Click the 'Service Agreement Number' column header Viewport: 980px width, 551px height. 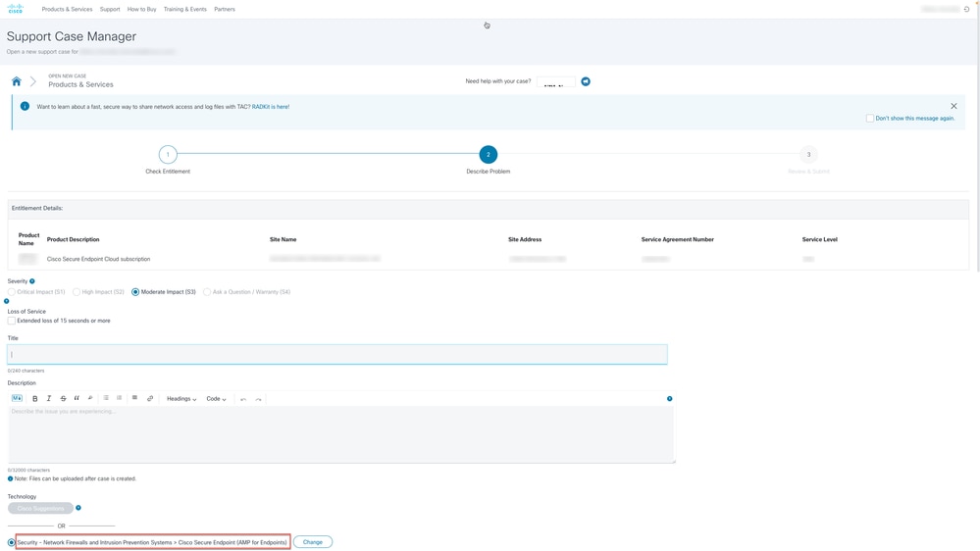pyautogui.click(x=678, y=239)
